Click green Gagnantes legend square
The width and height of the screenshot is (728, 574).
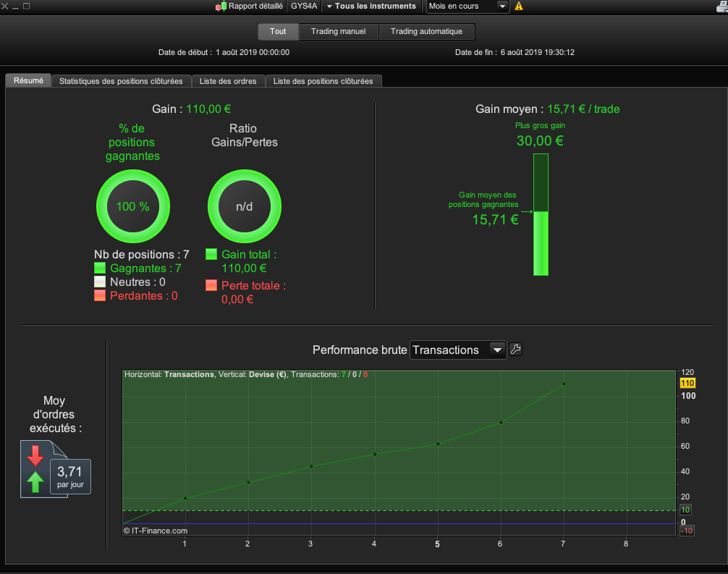coord(100,268)
